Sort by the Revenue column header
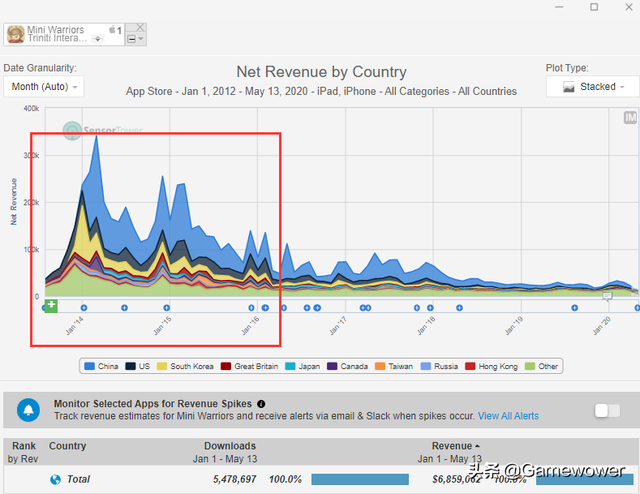This screenshot has width=640, height=494. (x=455, y=446)
